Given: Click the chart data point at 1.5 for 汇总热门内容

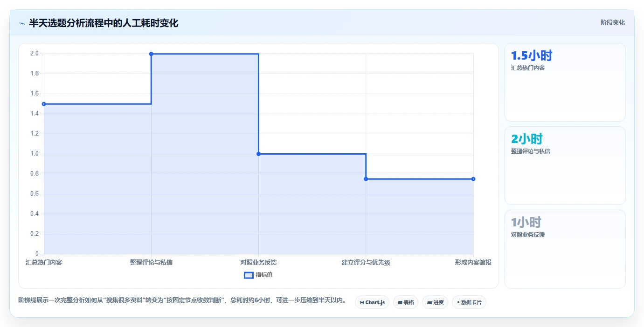Looking at the screenshot, I should (44, 104).
